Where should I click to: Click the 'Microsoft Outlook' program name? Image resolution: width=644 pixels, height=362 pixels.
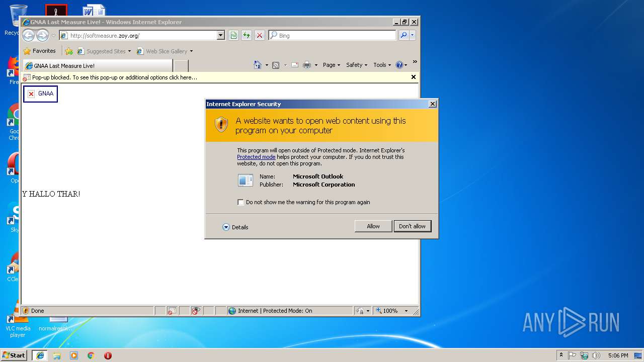tap(318, 176)
